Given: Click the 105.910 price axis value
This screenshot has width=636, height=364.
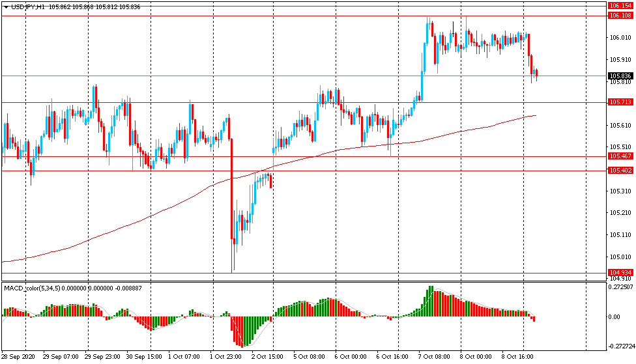Looking at the screenshot, I should [620, 60].
